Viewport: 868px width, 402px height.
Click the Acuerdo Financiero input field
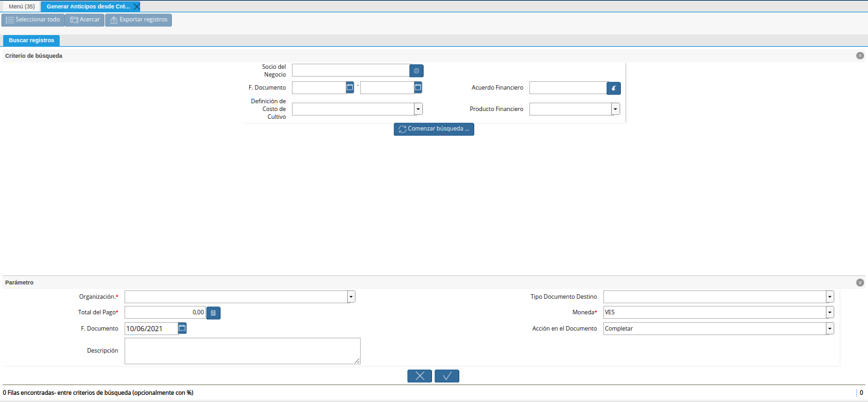568,88
